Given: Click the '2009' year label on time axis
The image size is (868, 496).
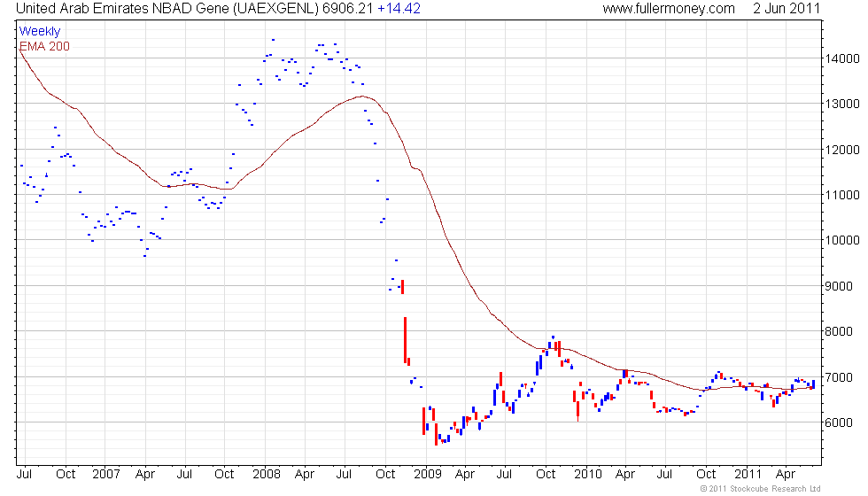Looking at the screenshot, I should pyautogui.click(x=427, y=475).
